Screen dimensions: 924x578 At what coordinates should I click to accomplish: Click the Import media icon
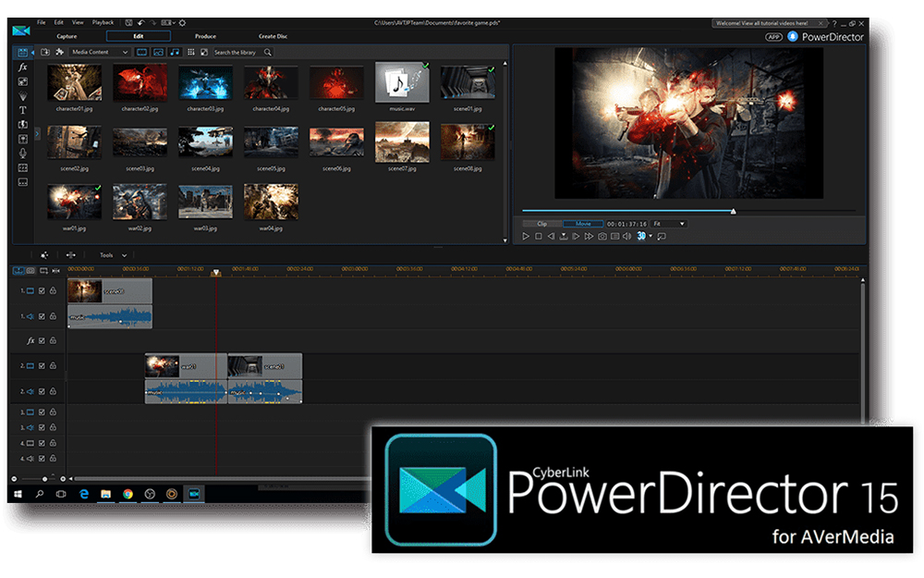click(44, 52)
